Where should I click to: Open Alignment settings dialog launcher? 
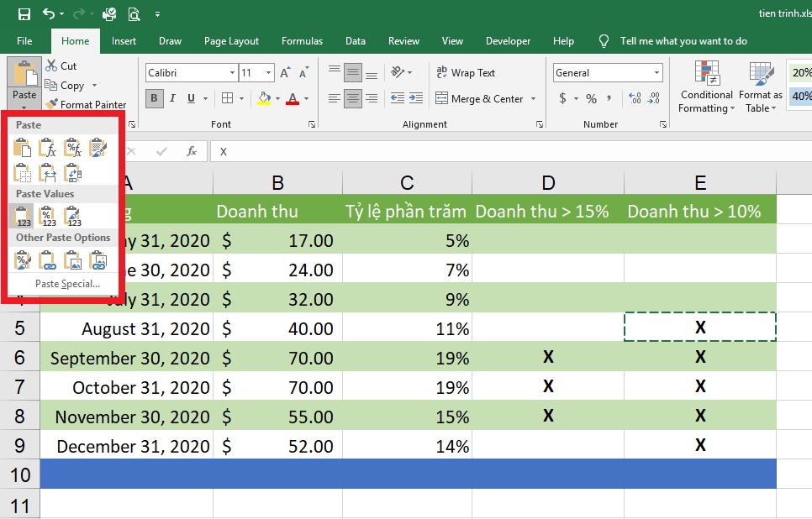point(539,124)
